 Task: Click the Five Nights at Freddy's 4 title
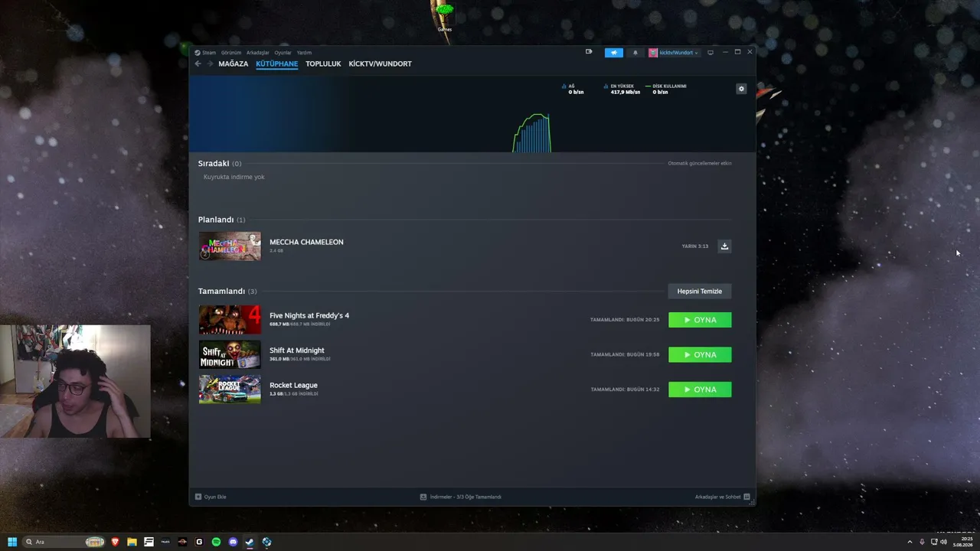tap(309, 315)
